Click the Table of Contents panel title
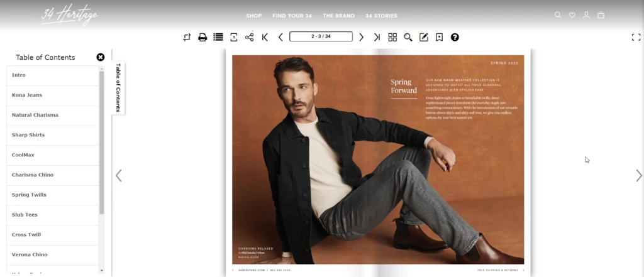 click(45, 57)
